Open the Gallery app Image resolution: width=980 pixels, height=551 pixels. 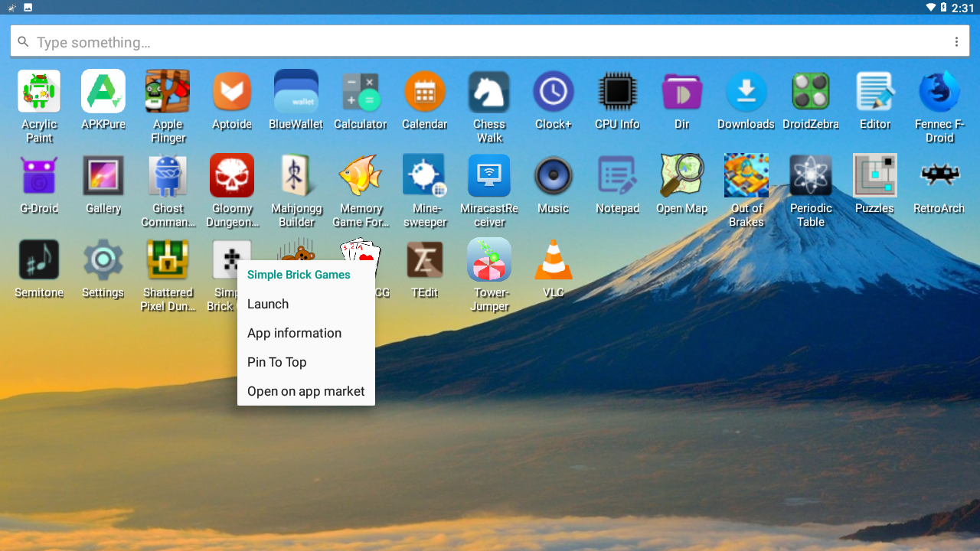tap(103, 176)
